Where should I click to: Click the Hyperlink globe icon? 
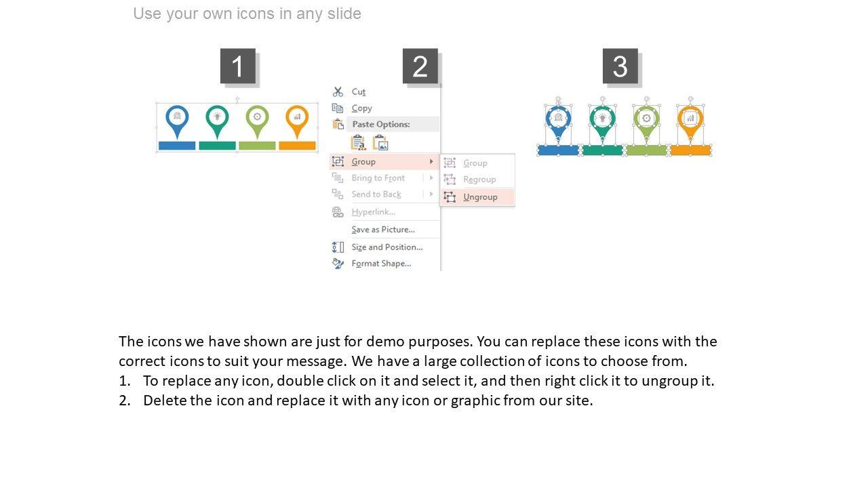338,212
